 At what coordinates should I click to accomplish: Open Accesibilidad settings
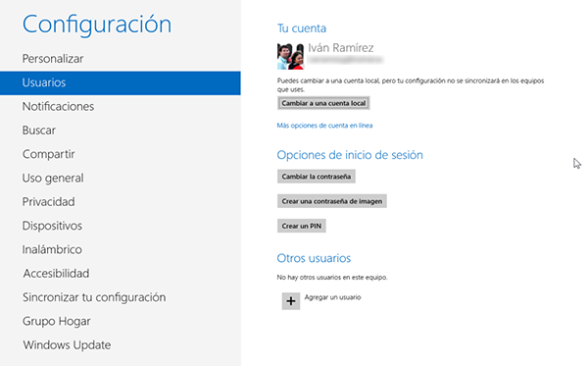(x=56, y=274)
